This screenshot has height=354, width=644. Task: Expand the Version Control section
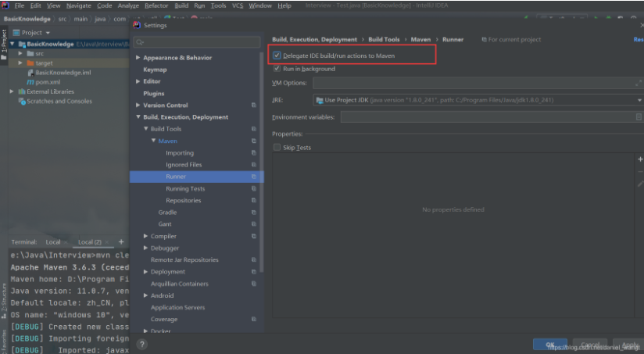point(138,105)
